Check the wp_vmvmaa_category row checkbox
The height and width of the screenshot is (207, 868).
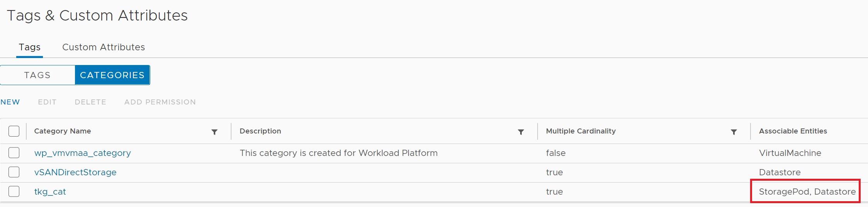point(14,153)
